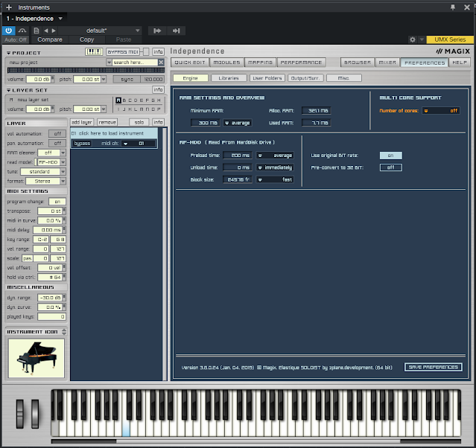Toggle the plugin power bypass button
The width and height of the screenshot is (476, 448).
point(8,31)
